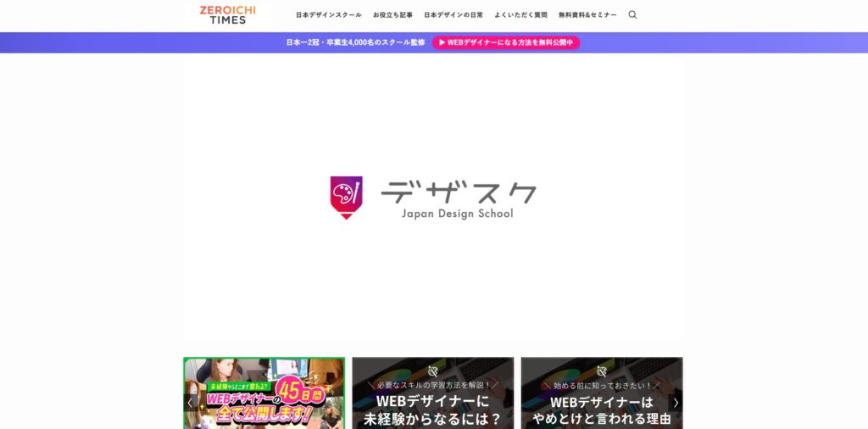Click 日本一2冠・卒業生4,000名のスクール監修 banner text
This screenshot has height=429, width=868.
(x=355, y=42)
